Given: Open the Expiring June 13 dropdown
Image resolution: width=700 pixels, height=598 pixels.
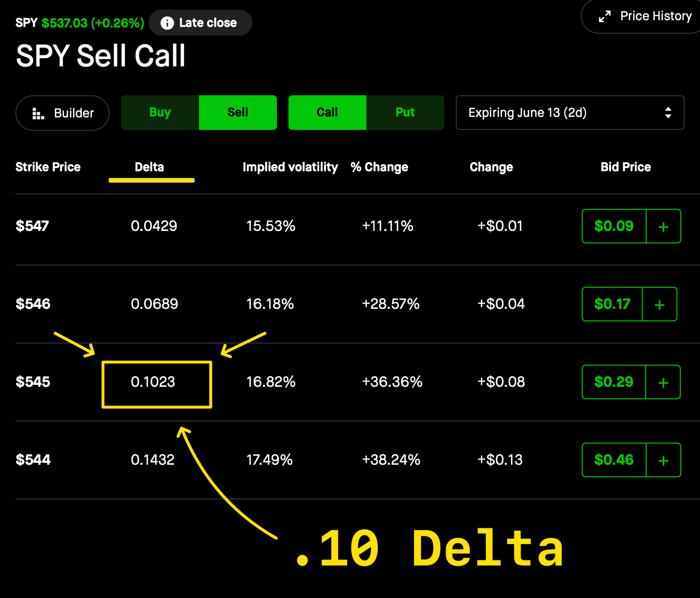Looking at the screenshot, I should click(x=570, y=113).
